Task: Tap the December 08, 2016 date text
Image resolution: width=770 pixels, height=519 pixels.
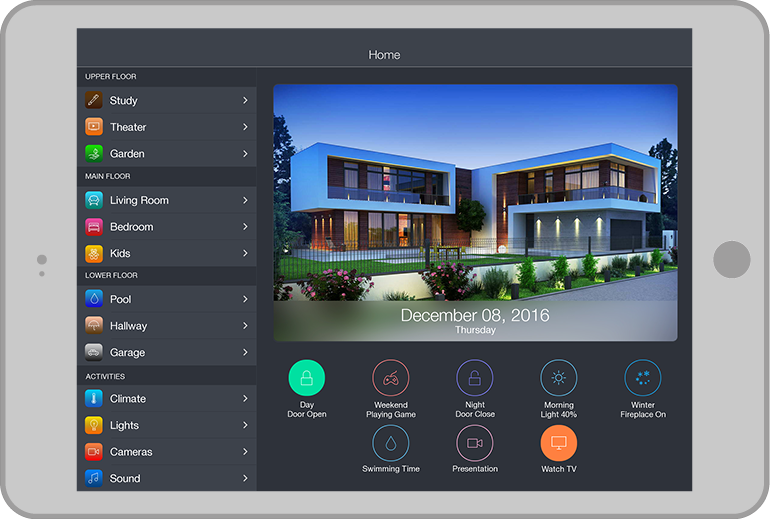Action: pyautogui.click(x=475, y=315)
